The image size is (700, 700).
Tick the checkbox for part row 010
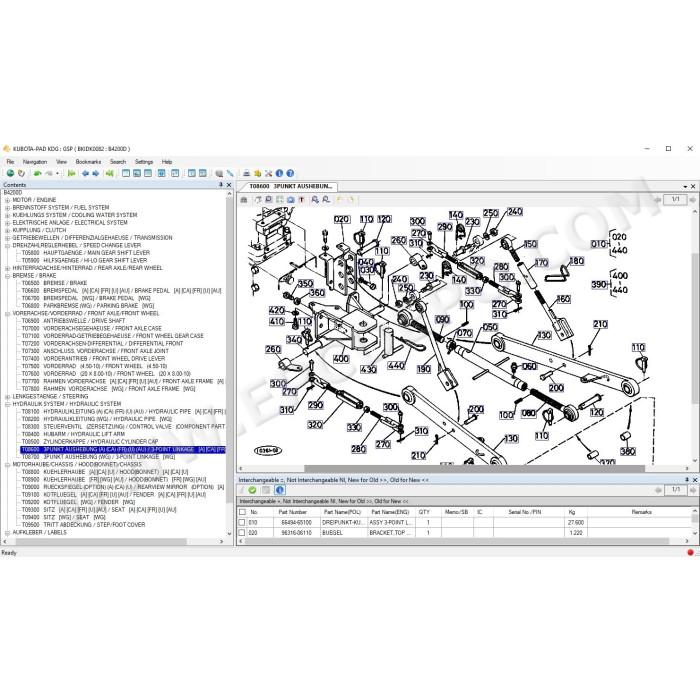pos(242,522)
